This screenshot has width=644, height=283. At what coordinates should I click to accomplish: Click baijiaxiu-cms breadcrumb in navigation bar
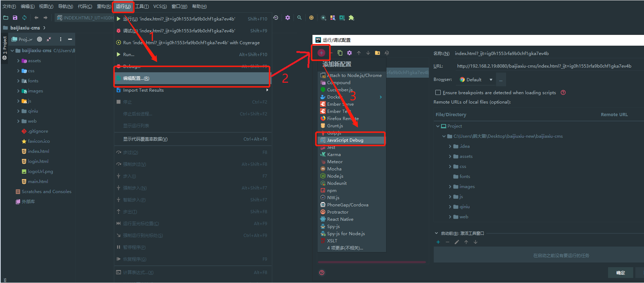tap(25, 28)
